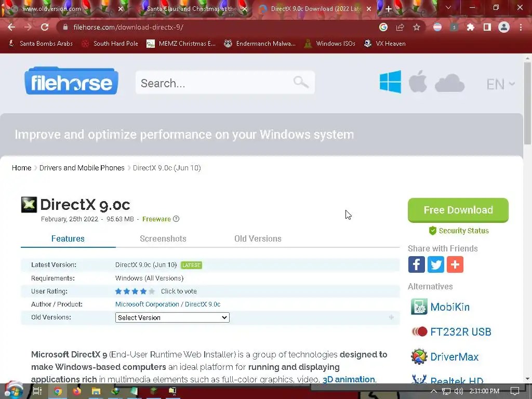Open the Extensions puzzle-piece menu

tap(471, 27)
